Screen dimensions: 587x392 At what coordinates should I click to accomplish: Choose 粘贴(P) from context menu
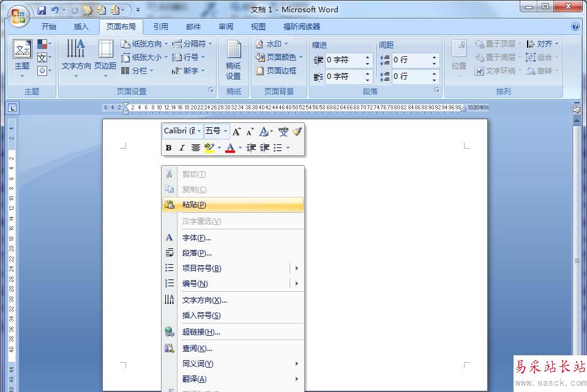(x=233, y=205)
